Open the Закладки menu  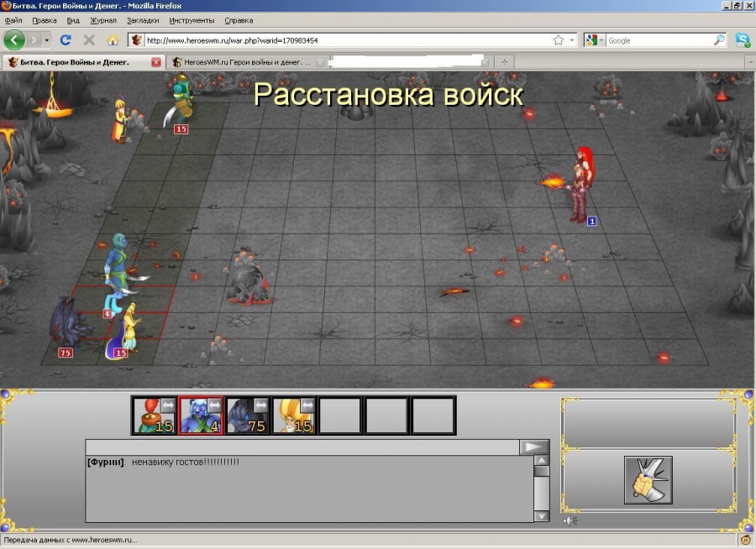[x=143, y=20]
